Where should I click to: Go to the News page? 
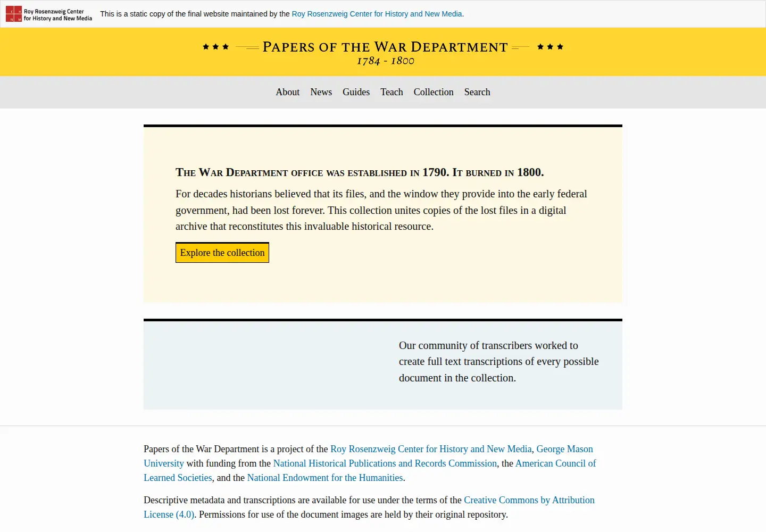point(321,92)
